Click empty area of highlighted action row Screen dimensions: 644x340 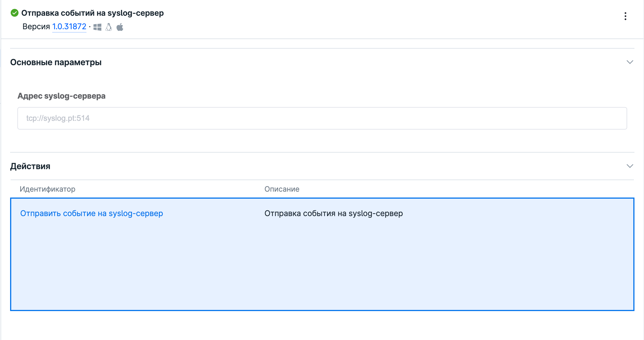pos(322,267)
